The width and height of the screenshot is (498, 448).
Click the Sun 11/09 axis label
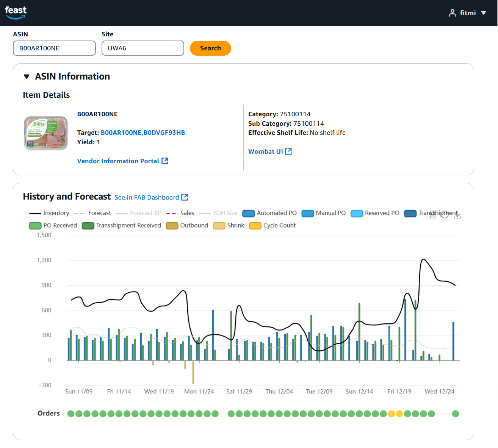(79, 391)
